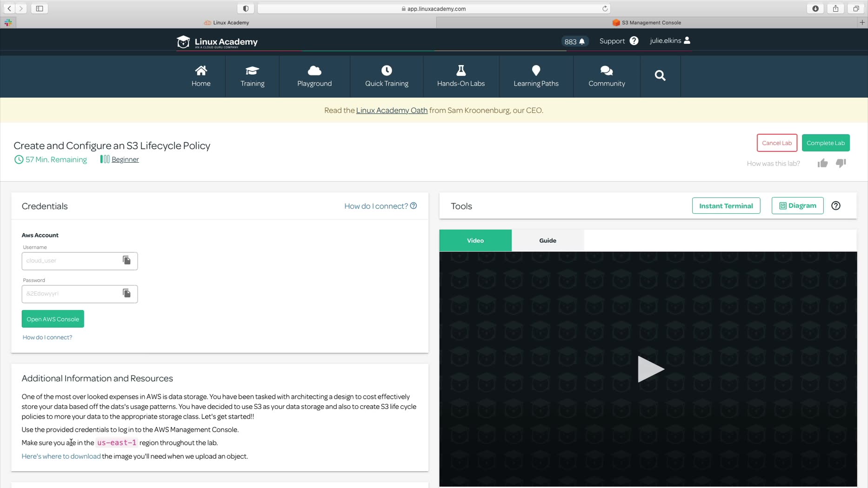Screen dimensions: 868x488
Task: Open the Linux Academy Oath link
Action: pyautogui.click(x=392, y=110)
